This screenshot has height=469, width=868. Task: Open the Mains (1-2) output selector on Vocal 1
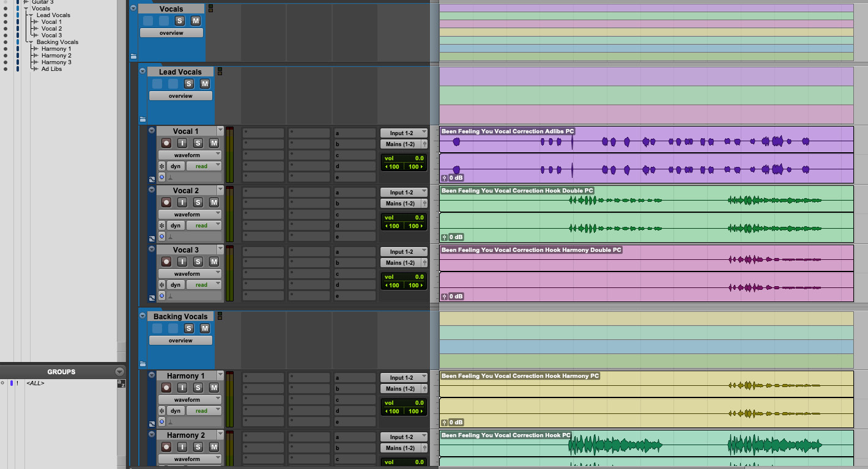pyautogui.click(x=400, y=144)
